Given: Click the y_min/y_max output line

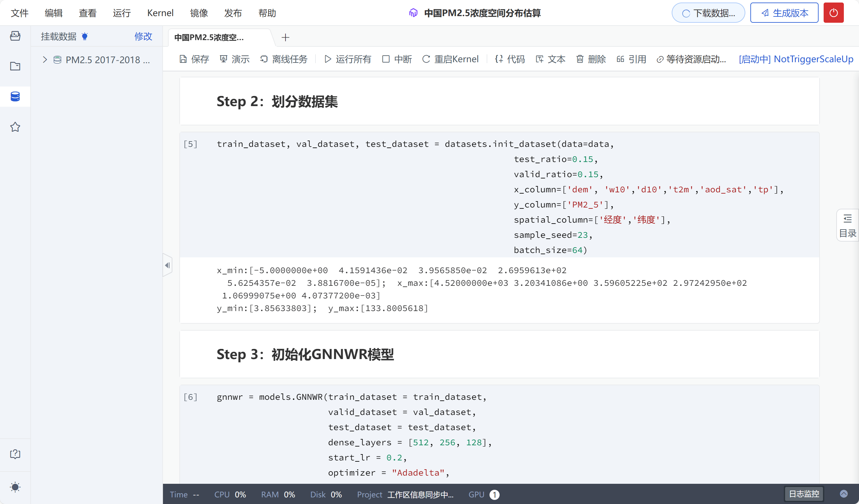Looking at the screenshot, I should 322,309.
